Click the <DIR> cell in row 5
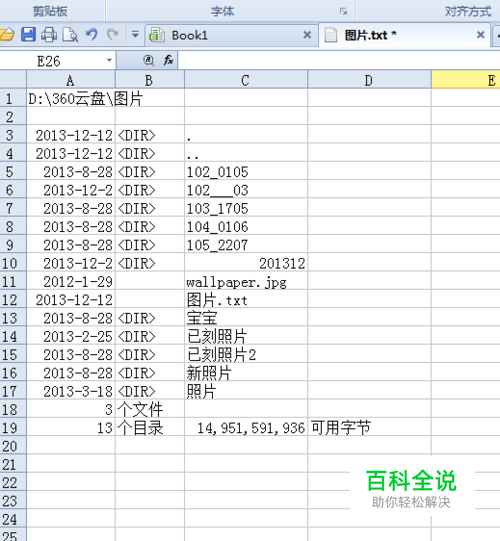The image size is (500, 541). click(150, 172)
